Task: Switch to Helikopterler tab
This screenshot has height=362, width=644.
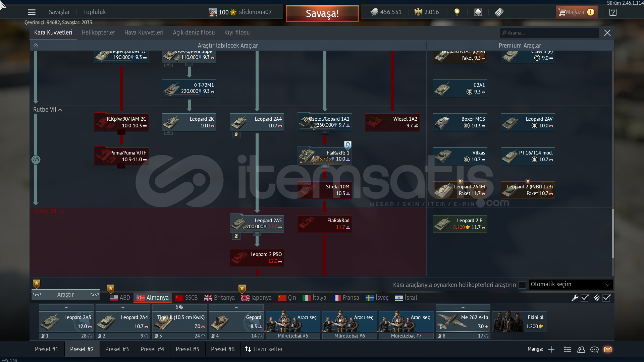Action: (98, 33)
